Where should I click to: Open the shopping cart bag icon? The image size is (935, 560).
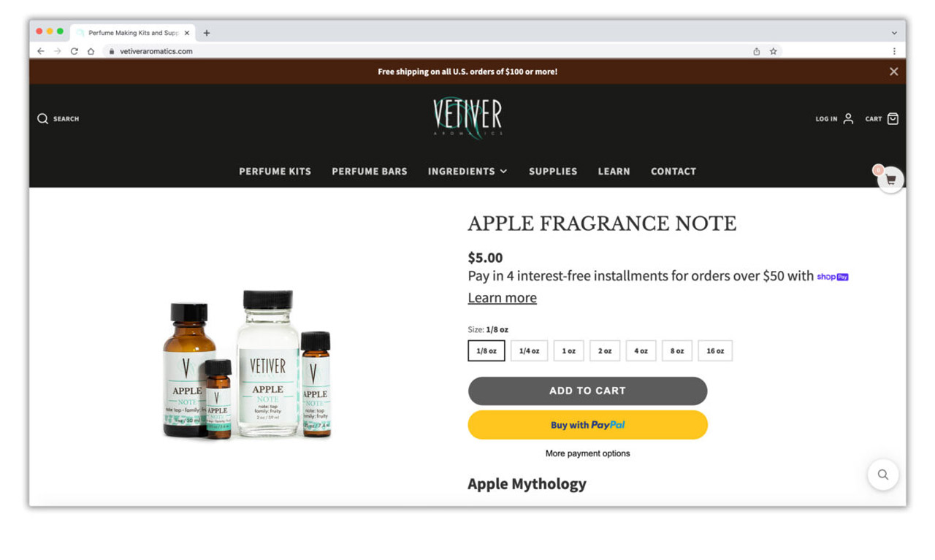(893, 118)
